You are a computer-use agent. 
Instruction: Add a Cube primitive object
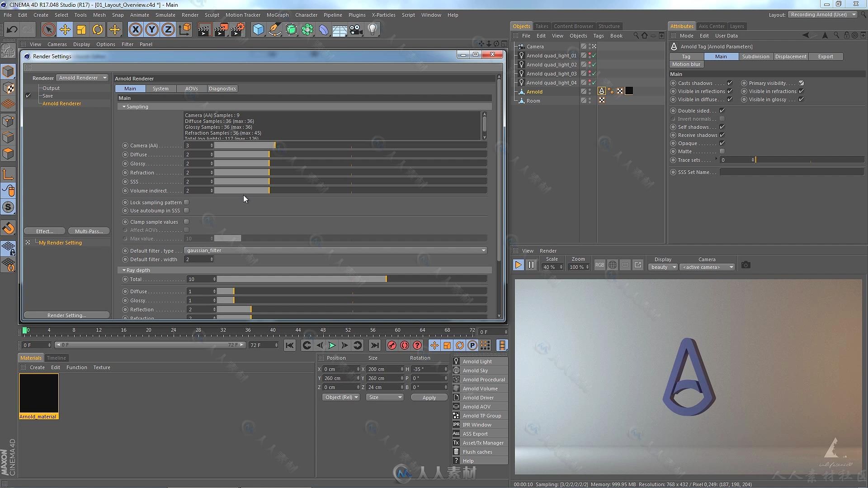click(258, 30)
